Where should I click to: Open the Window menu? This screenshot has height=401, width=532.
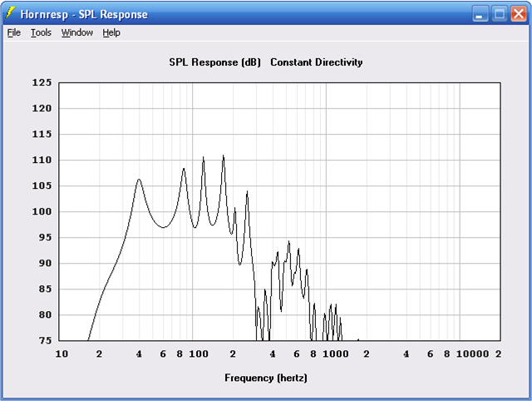click(x=77, y=32)
